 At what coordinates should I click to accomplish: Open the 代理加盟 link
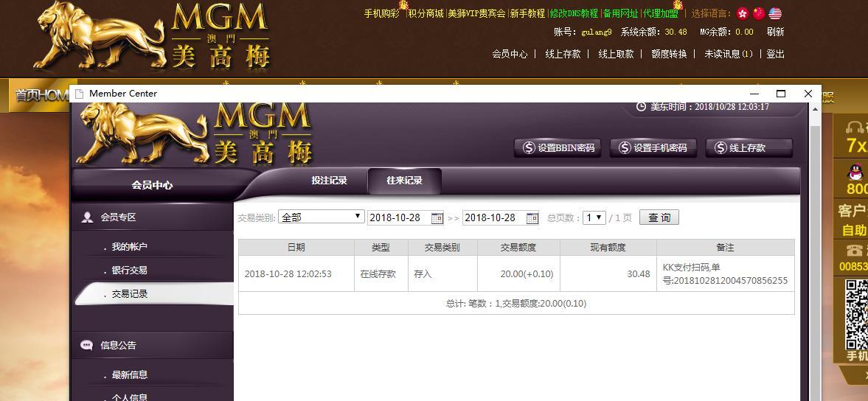[661, 13]
